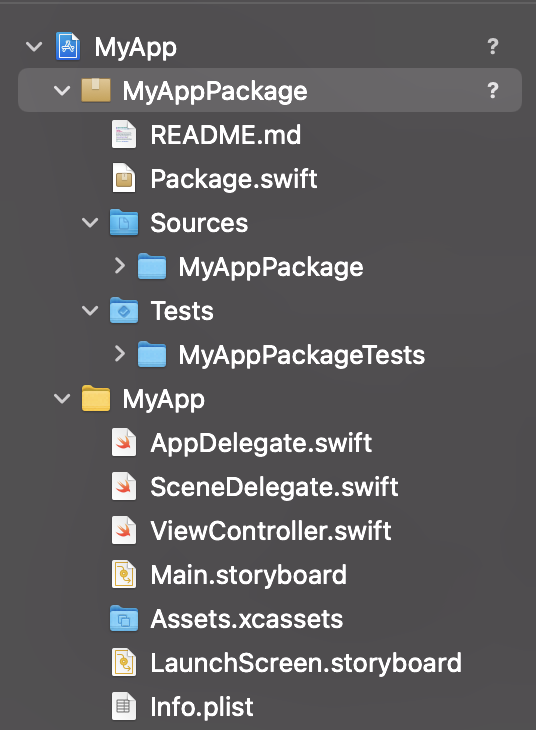Click the SceneDelegate.swift Swift file icon

coord(124,486)
